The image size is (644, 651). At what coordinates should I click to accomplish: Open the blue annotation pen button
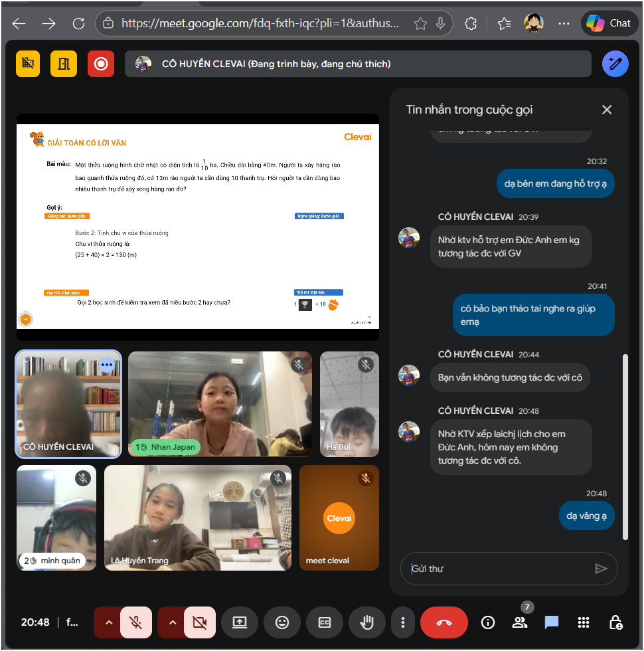(x=615, y=64)
